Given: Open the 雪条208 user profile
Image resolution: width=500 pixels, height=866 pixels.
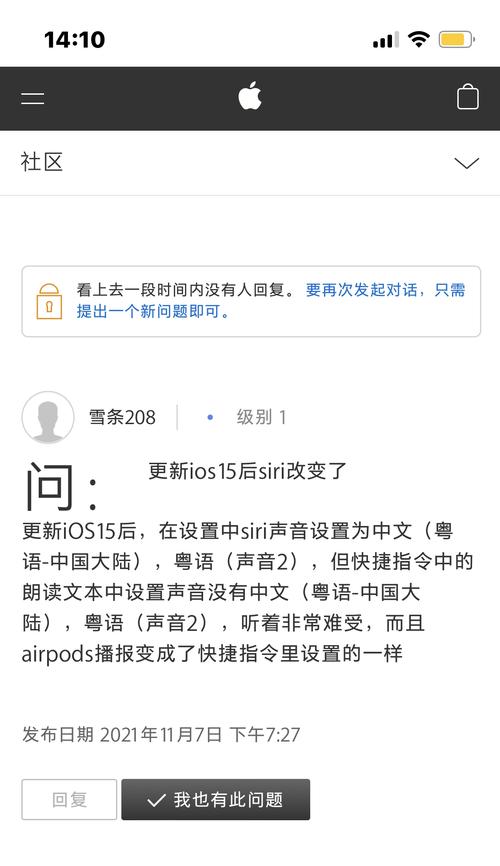Looking at the screenshot, I should [x=122, y=418].
